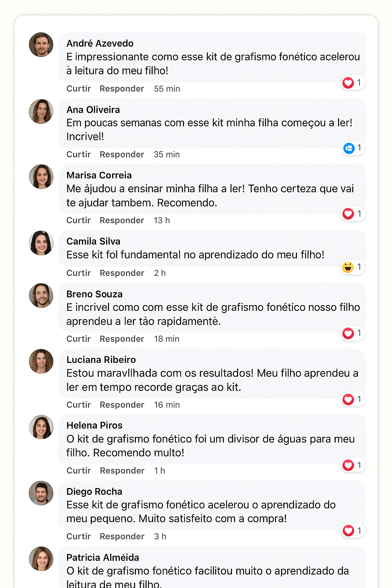
Task: Click heart reaction on Breno Souza's comment
Action: coord(348,333)
